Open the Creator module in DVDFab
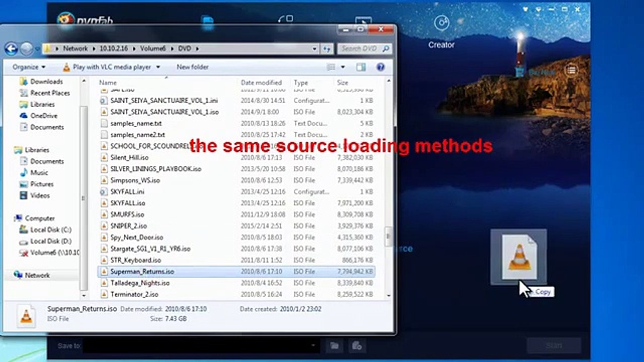The width and height of the screenshot is (644, 362). tap(441, 31)
